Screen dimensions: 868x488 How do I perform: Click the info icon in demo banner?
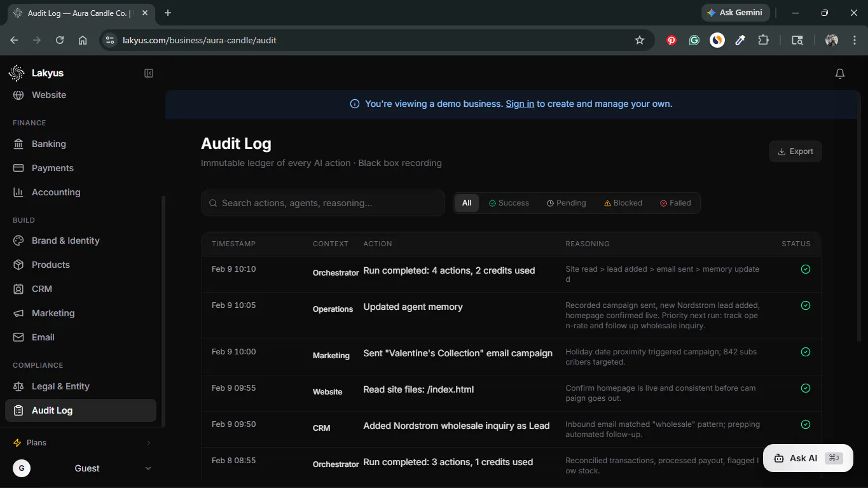pyautogui.click(x=355, y=104)
